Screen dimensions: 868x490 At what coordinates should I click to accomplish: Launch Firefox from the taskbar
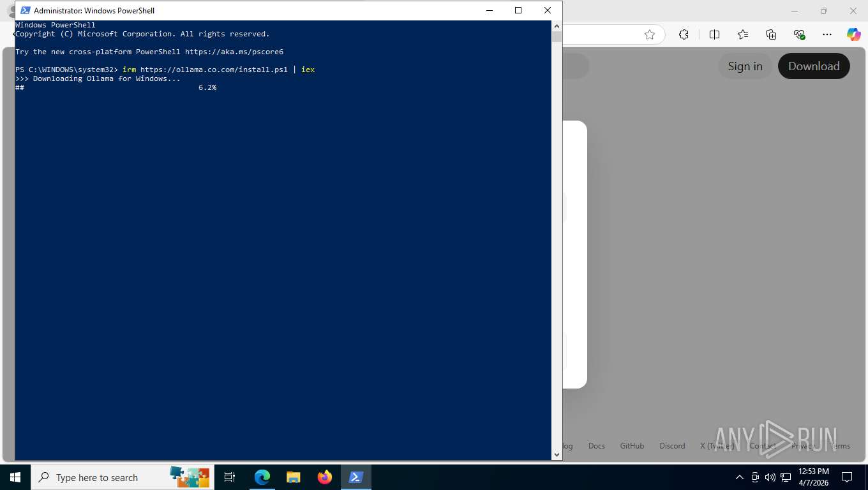tap(325, 477)
